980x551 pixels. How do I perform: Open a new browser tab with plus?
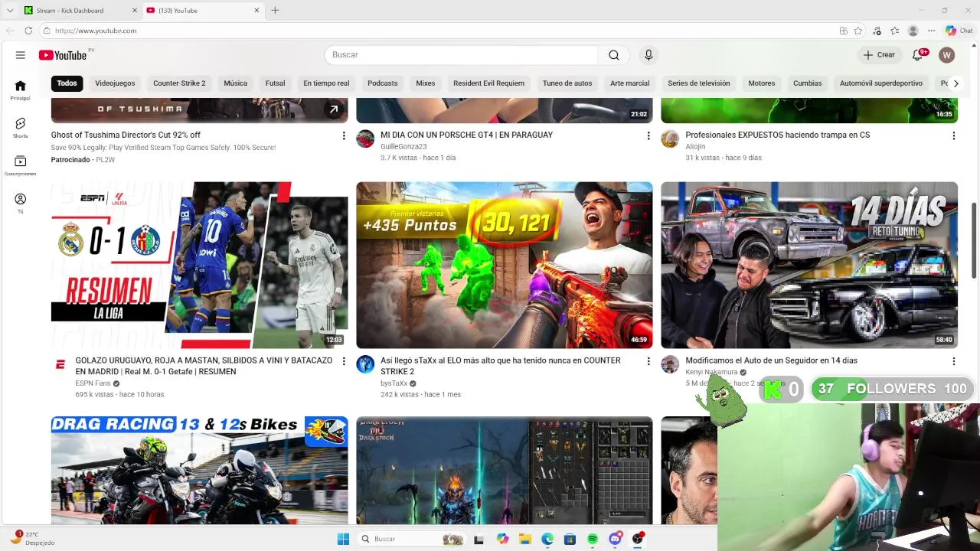(275, 11)
